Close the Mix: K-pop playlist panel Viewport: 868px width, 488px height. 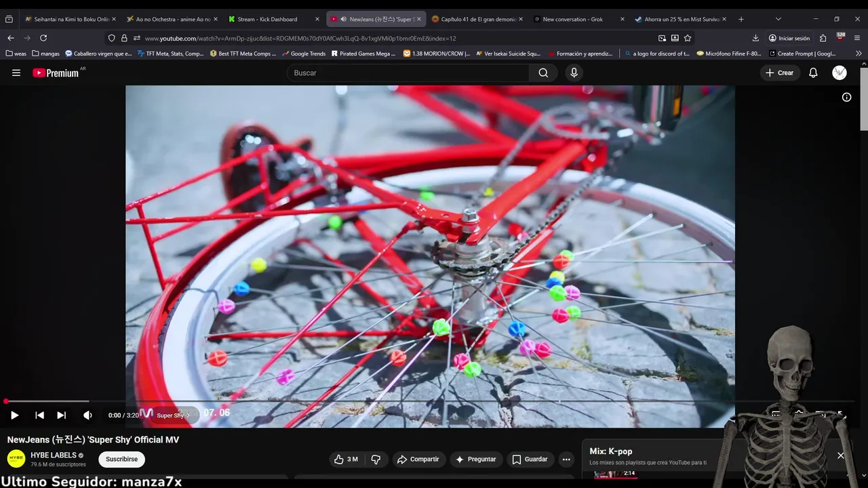[841, 455]
